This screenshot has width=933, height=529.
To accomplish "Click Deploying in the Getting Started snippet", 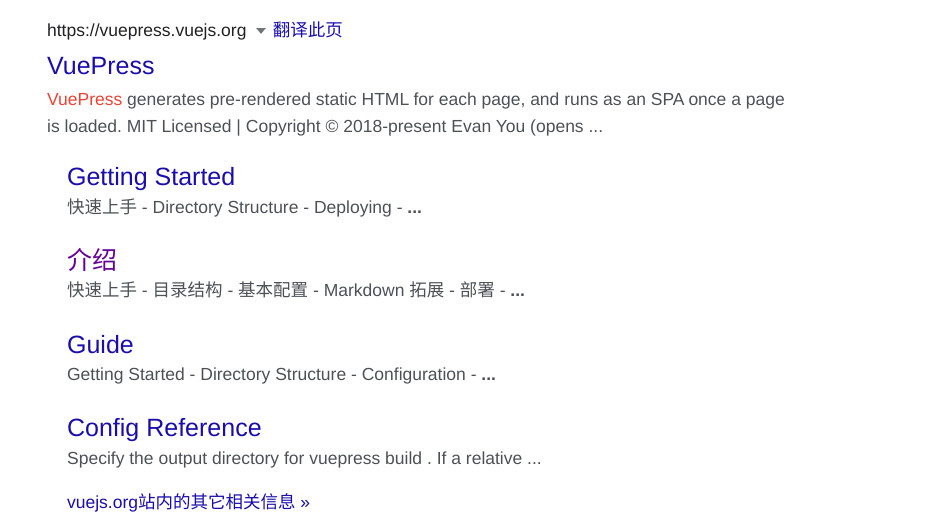I will point(353,207).
